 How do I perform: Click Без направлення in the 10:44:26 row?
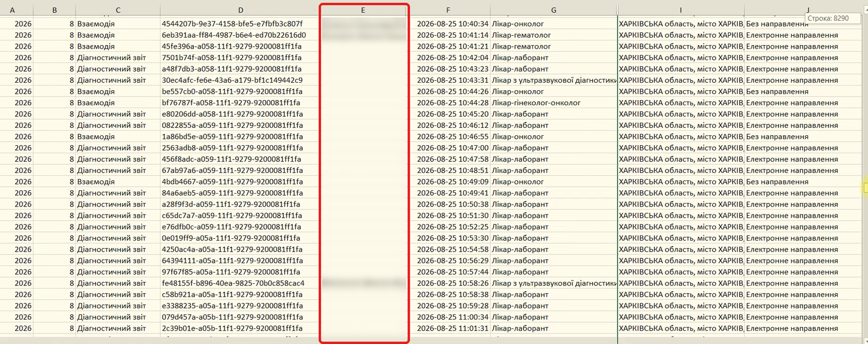coord(777,91)
